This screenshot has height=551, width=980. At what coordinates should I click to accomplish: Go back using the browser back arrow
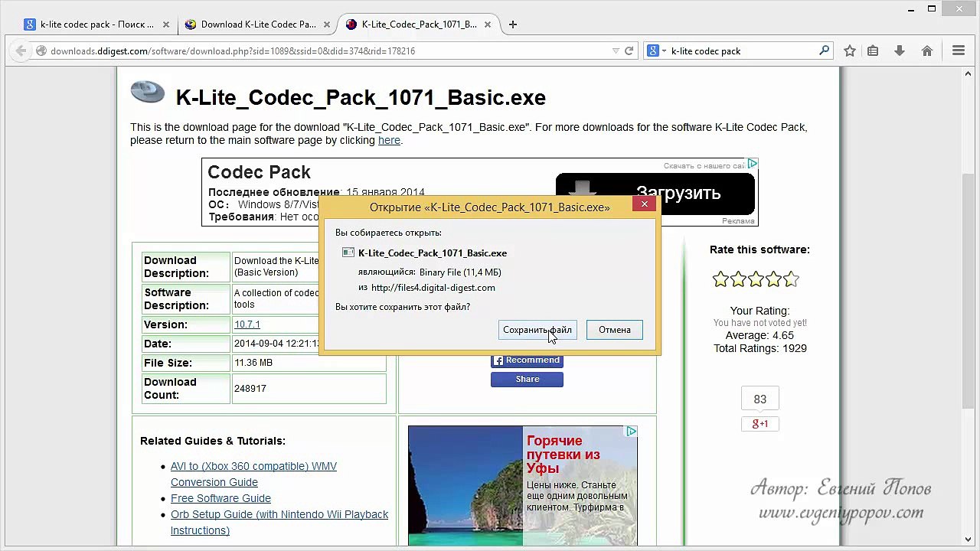(x=21, y=51)
